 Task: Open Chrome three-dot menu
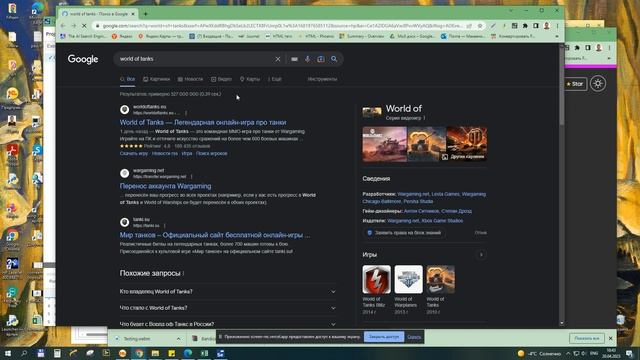[557, 26]
